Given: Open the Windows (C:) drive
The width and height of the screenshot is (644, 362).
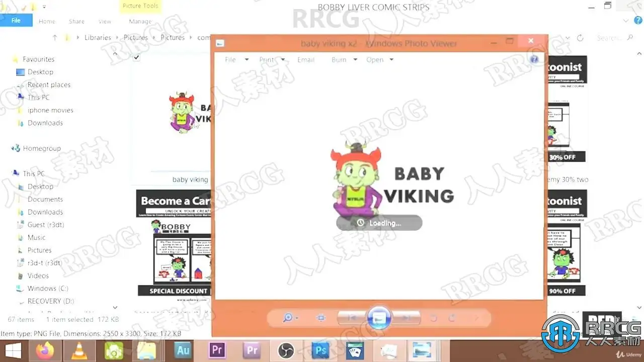Looking at the screenshot, I should tap(48, 289).
